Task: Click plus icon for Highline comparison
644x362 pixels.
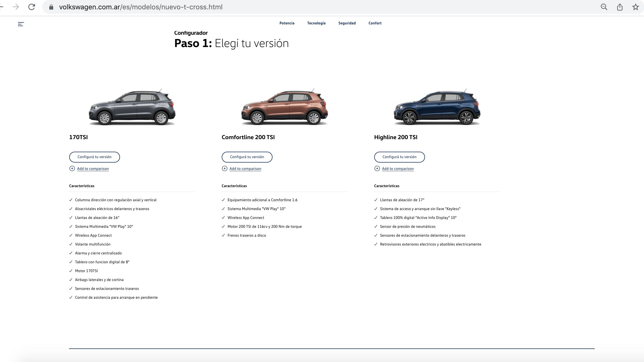Action: tap(377, 168)
